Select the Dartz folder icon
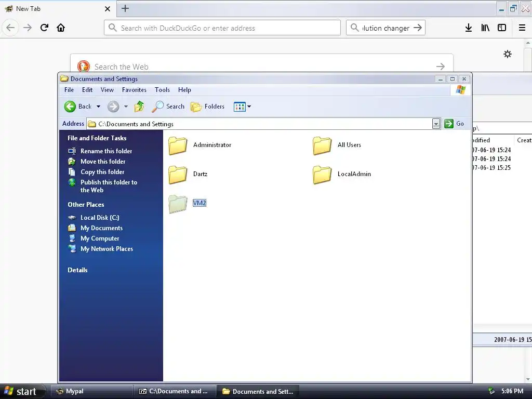This screenshot has height=399, width=532. pyautogui.click(x=178, y=175)
